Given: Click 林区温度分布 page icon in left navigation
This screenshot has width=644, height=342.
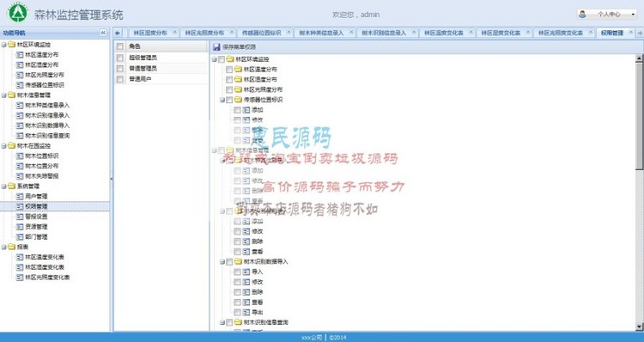Looking at the screenshot, I should pyautogui.click(x=19, y=54).
